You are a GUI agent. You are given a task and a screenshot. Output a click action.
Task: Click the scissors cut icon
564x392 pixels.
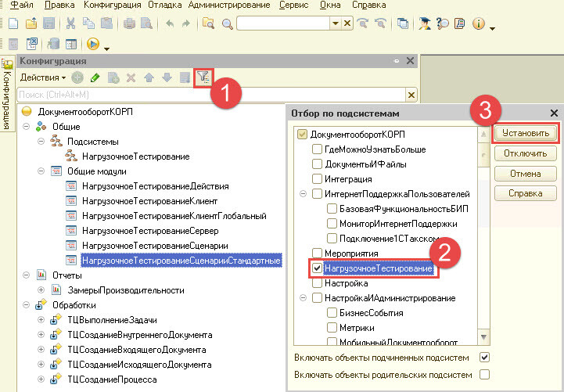pyautogui.click(x=70, y=24)
